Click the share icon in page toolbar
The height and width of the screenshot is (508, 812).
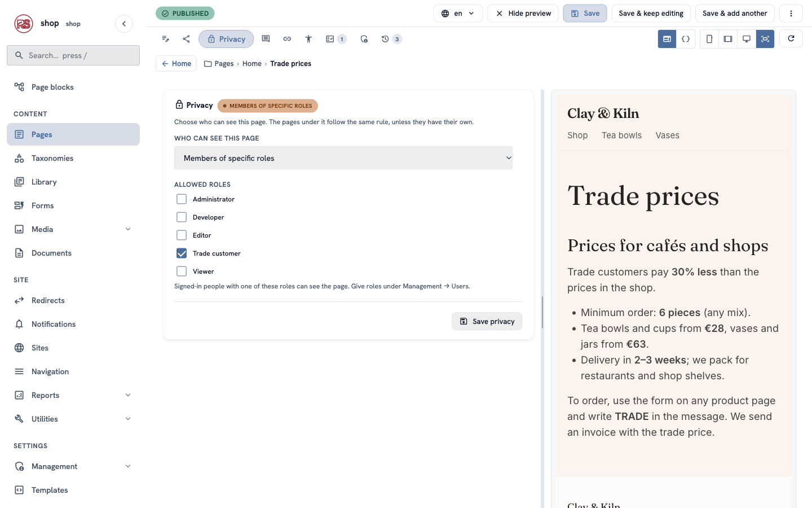[186, 39]
